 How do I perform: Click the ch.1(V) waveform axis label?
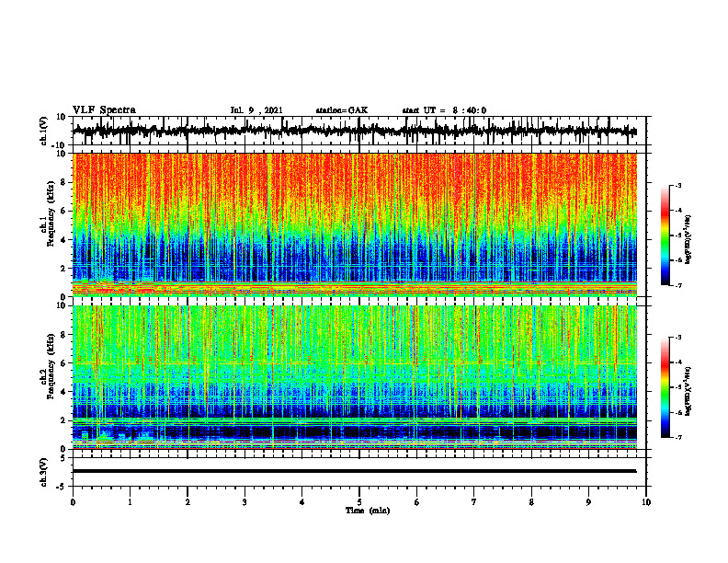click(x=44, y=131)
